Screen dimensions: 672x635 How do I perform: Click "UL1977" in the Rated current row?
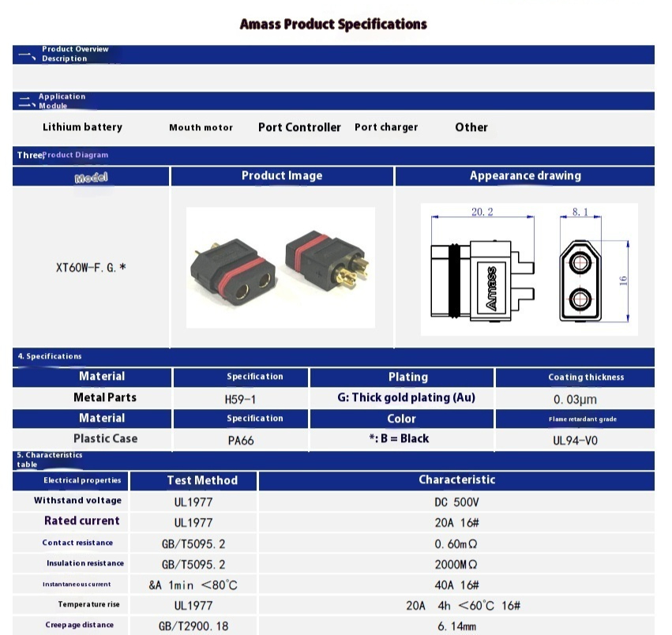pos(193,523)
